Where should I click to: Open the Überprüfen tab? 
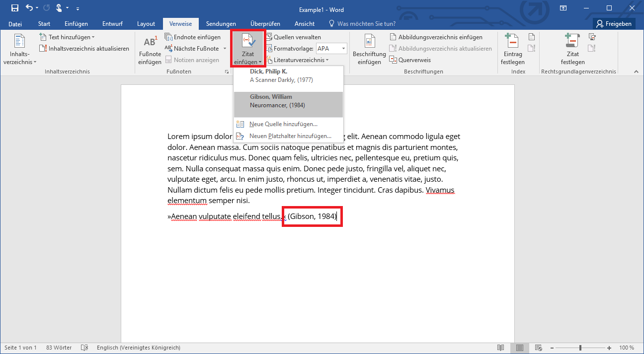pos(265,24)
